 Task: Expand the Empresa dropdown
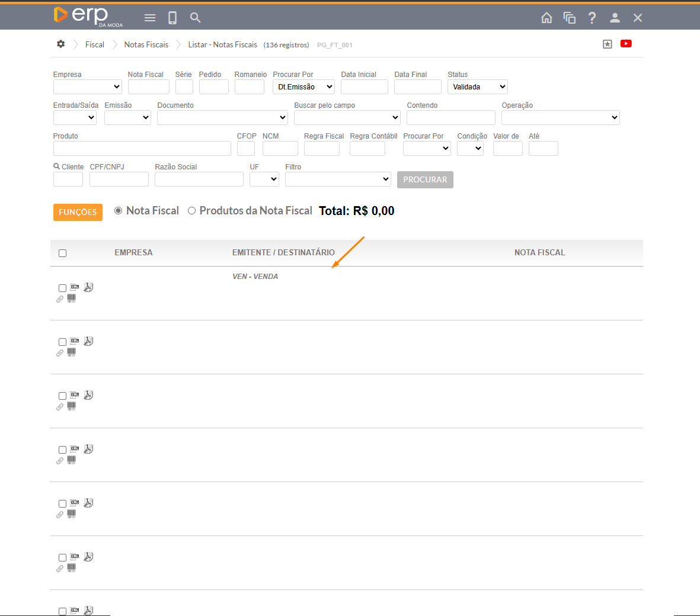click(87, 87)
